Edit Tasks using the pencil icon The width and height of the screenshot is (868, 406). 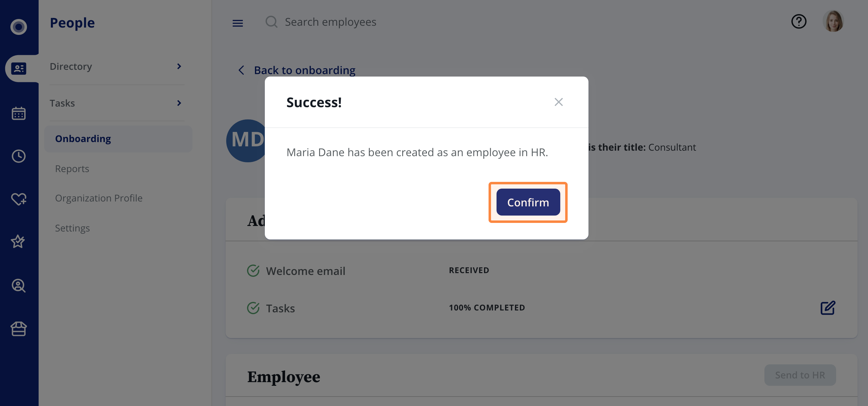tap(828, 308)
